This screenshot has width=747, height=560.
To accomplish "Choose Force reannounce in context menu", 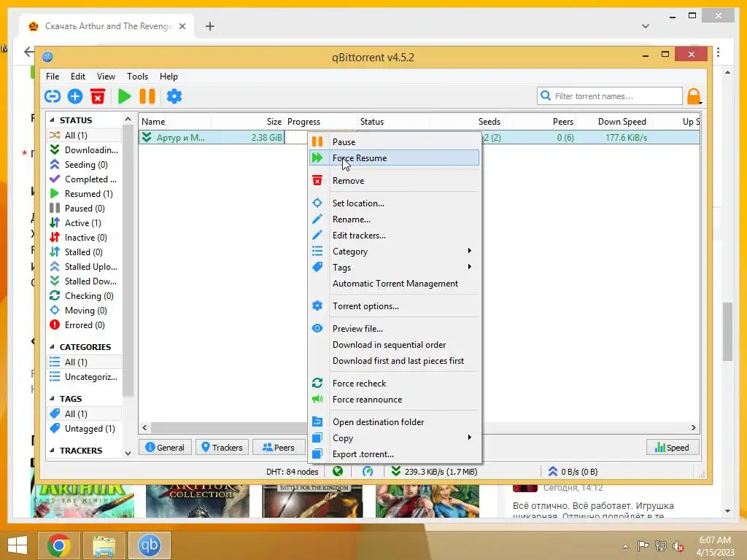I will pos(395,400).
